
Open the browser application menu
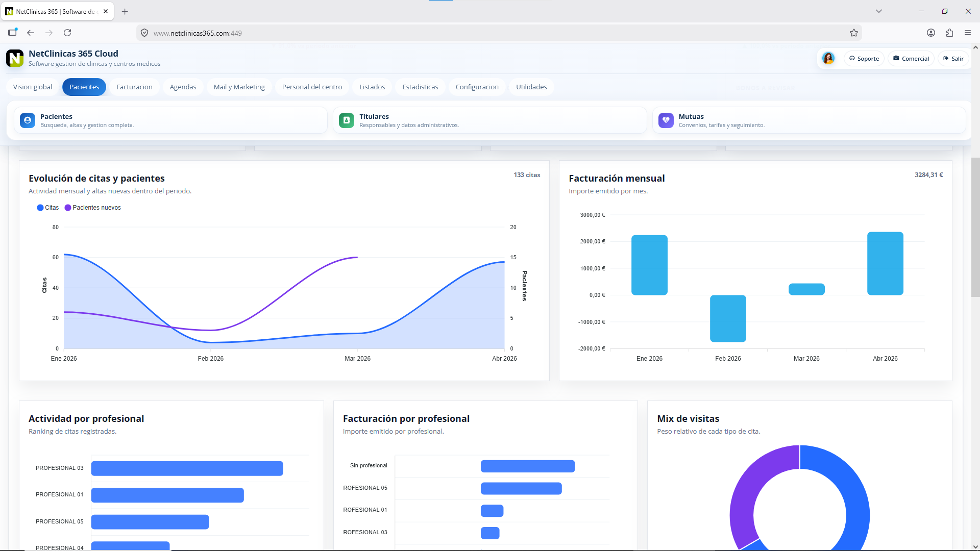point(968,33)
